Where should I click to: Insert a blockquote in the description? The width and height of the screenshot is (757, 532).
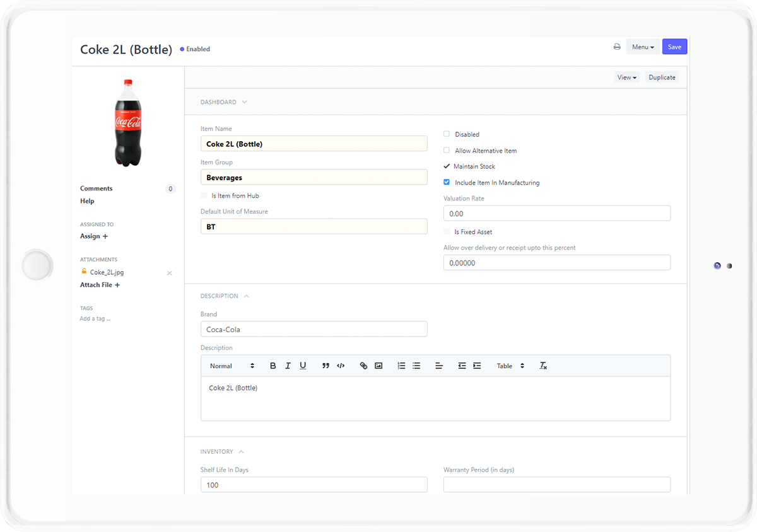(x=326, y=366)
